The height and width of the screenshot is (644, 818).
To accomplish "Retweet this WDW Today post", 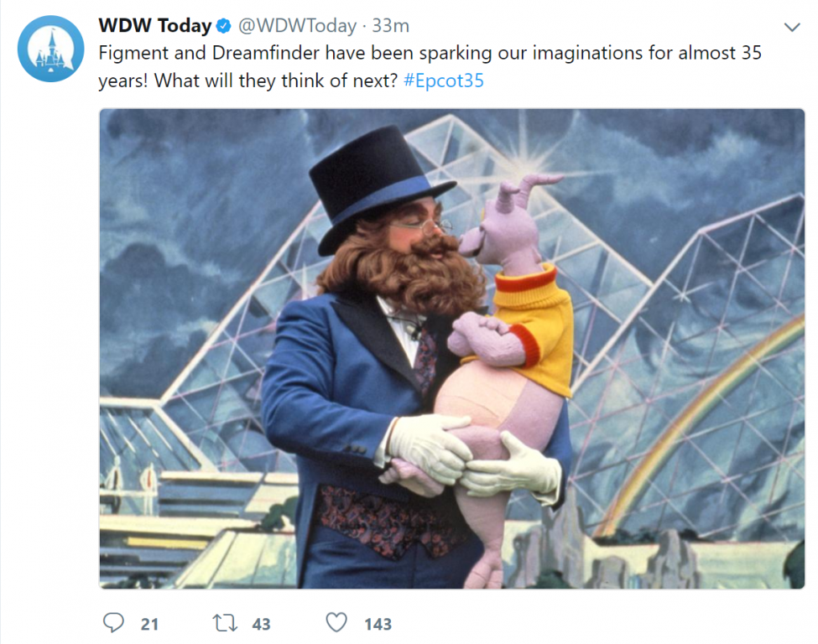I will click(x=225, y=623).
